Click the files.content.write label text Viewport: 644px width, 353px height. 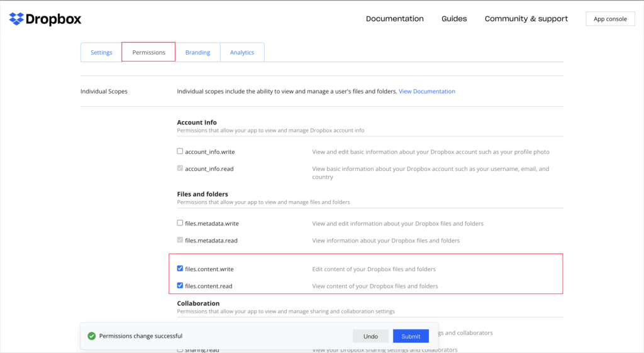[209, 269]
